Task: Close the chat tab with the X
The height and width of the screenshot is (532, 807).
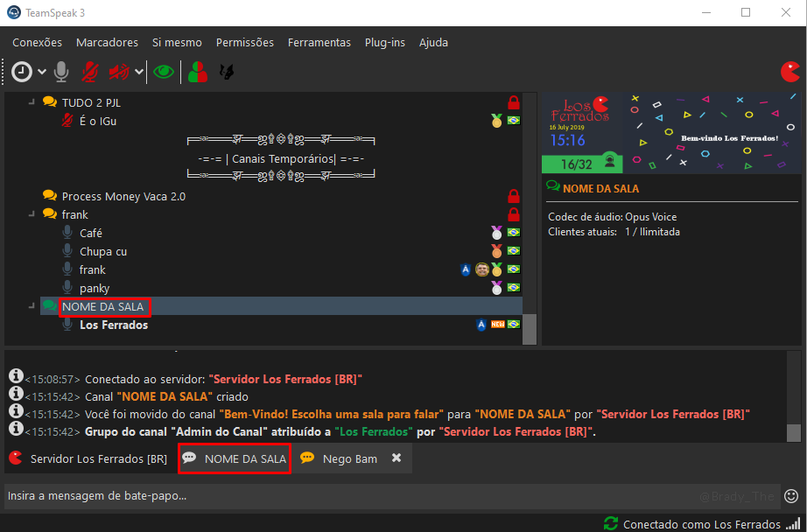Action: pos(396,458)
